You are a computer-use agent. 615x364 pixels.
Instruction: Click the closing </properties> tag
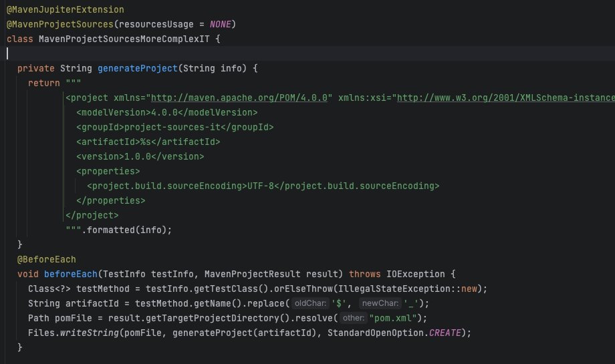[110, 200]
